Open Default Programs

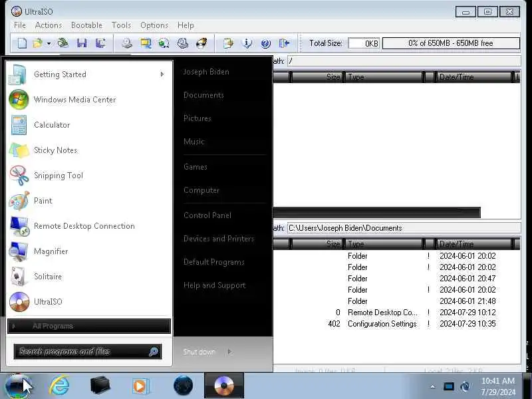[x=213, y=262]
